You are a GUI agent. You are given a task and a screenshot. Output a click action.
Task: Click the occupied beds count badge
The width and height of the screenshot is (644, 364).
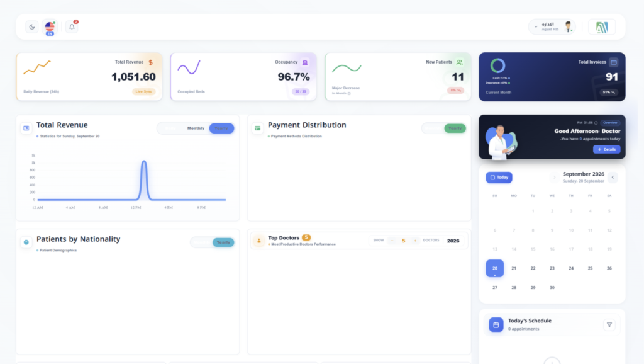coord(301,91)
